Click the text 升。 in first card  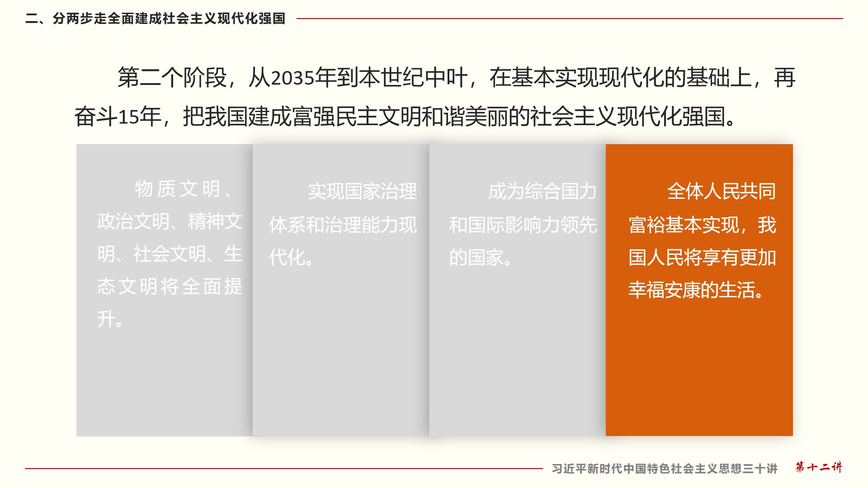(x=109, y=319)
